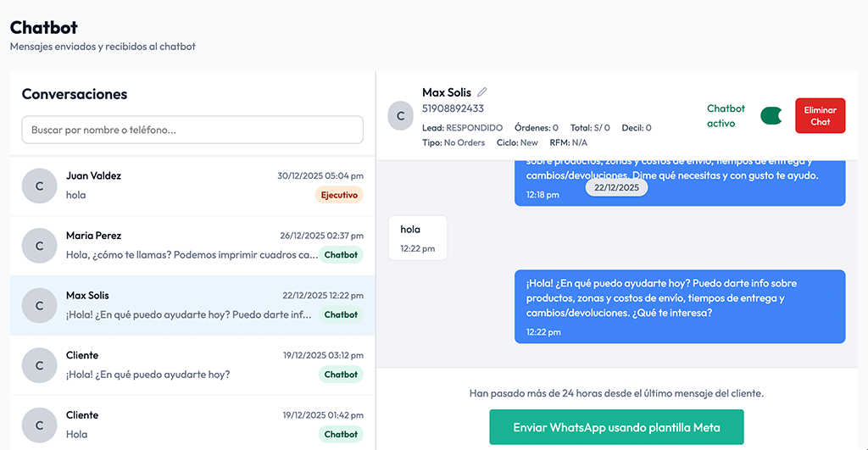Click Cliente avatar dated 19/12/2025 01:42 pm

39,425
